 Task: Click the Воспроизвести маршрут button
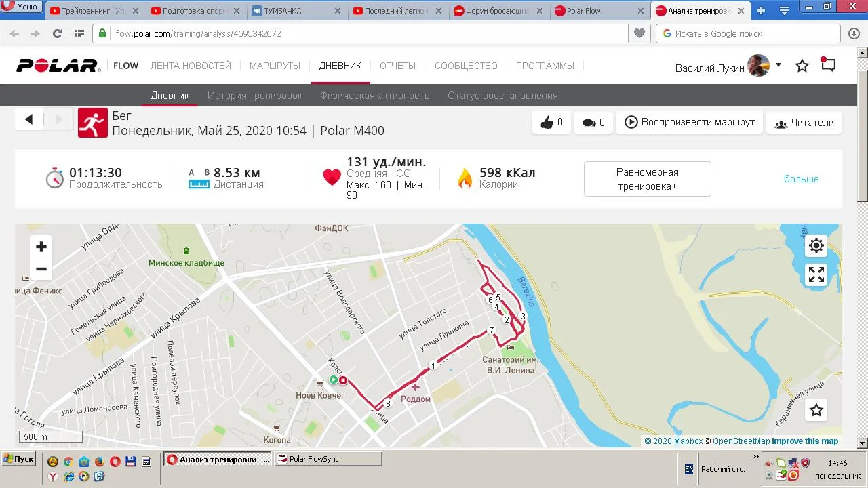[689, 123]
